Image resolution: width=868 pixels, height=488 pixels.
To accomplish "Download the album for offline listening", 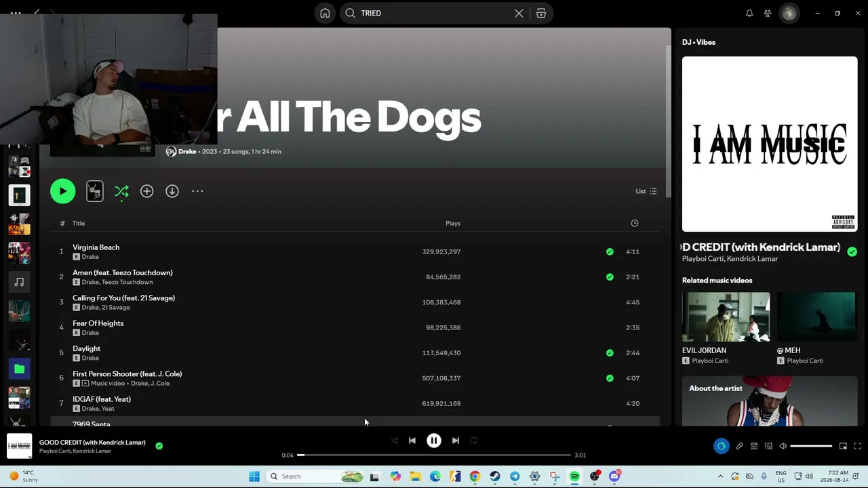I will click(x=172, y=191).
